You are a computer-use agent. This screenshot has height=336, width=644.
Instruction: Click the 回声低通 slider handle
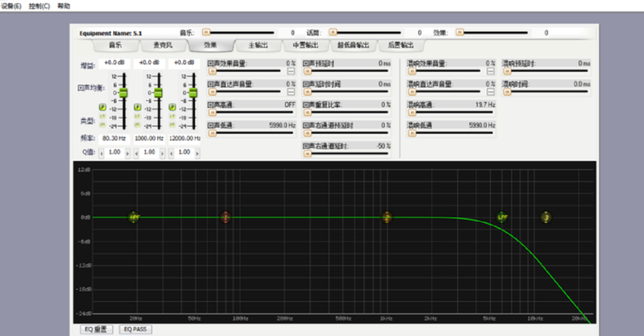pyautogui.click(x=212, y=133)
